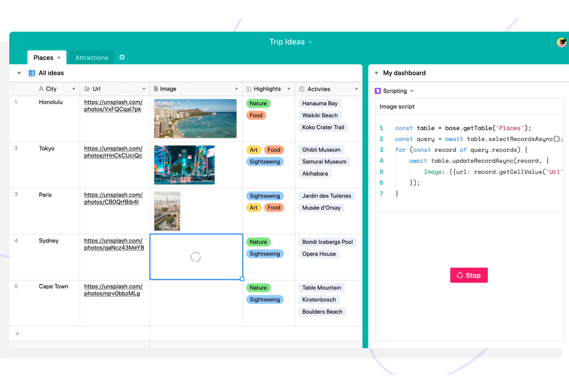Click the Nature tag in Honolulu row
The height and width of the screenshot is (392, 569).
pyautogui.click(x=258, y=103)
